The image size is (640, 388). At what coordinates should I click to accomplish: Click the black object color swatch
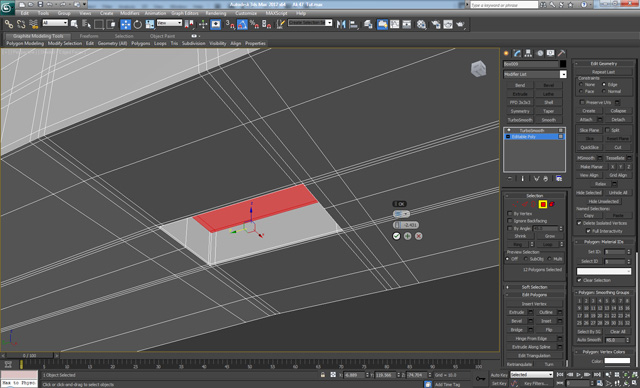pos(563,64)
